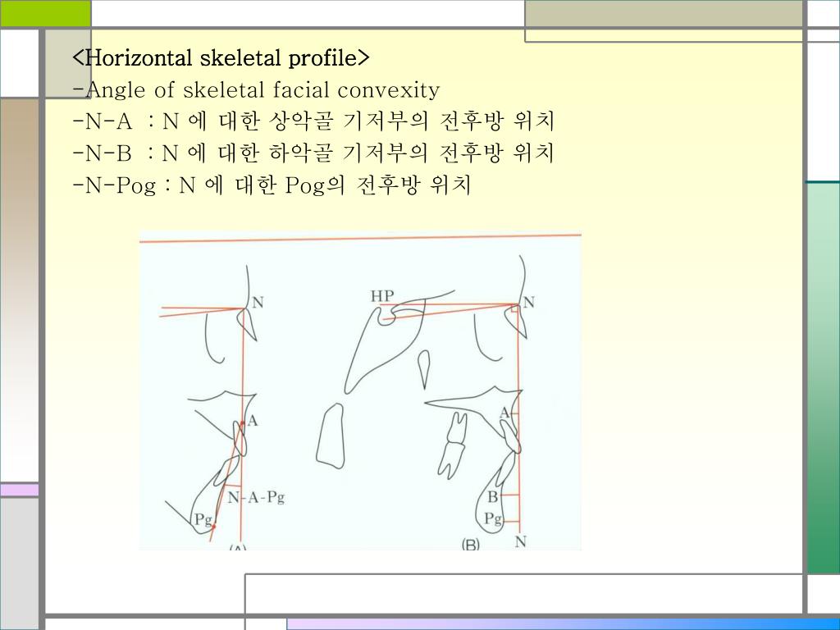Click the 'Pg' label in right figure
The width and height of the screenshot is (840, 630).
click(x=493, y=518)
